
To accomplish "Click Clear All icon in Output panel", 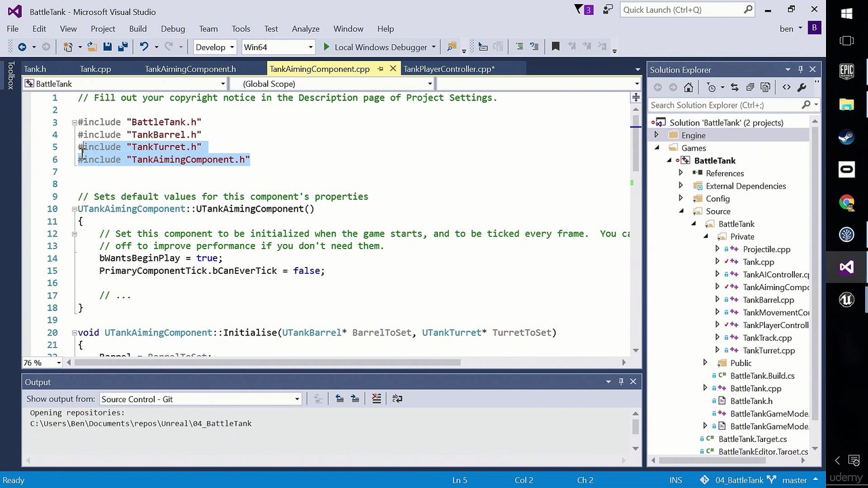I will click(376, 399).
